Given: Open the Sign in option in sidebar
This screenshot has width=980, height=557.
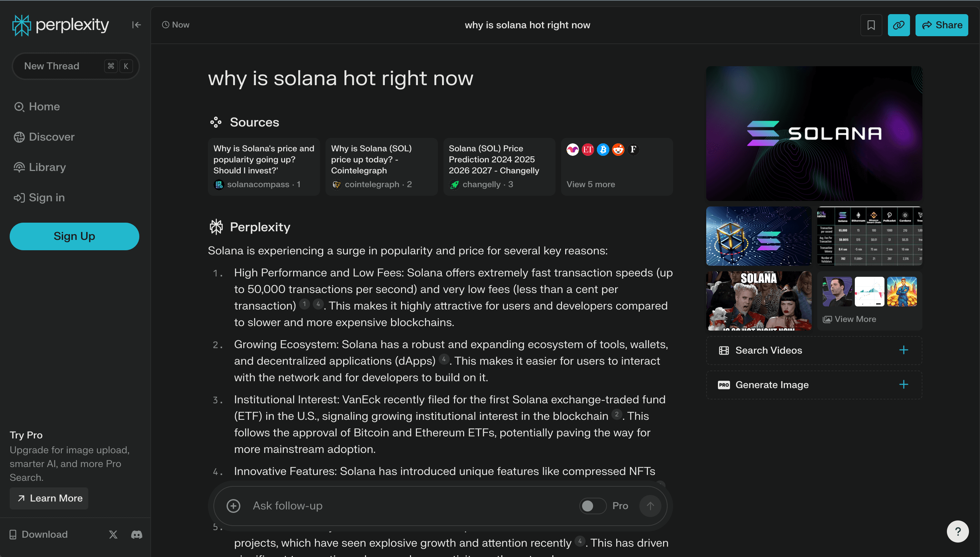Looking at the screenshot, I should (x=39, y=198).
